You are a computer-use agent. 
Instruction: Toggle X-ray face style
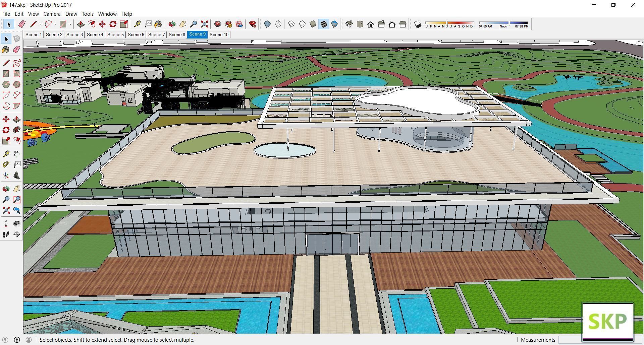[x=267, y=24]
